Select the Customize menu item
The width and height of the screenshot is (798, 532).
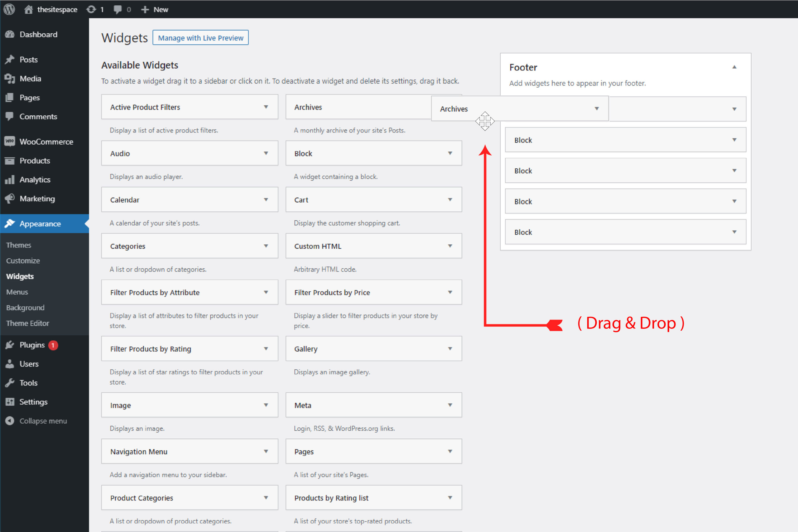(22, 260)
